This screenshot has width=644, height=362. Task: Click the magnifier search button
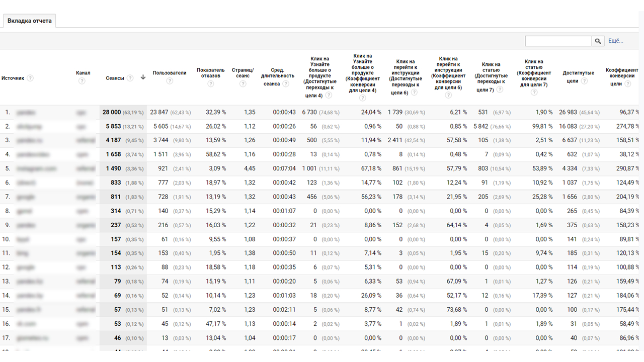pyautogui.click(x=598, y=41)
